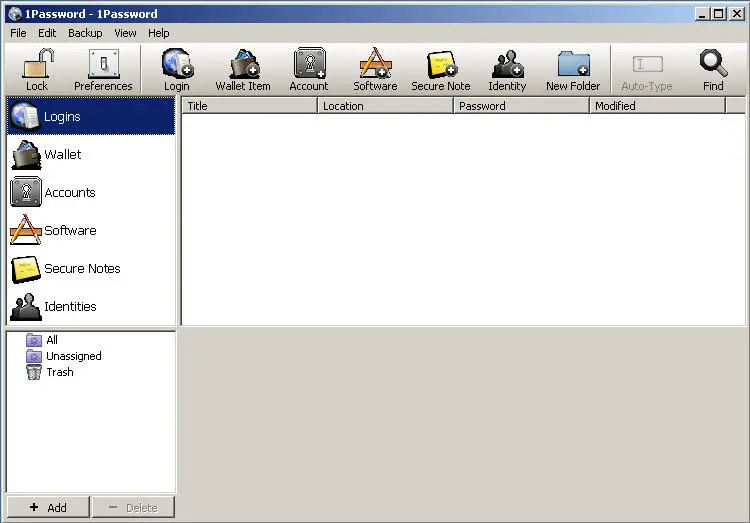The height and width of the screenshot is (523, 750).
Task: Sort list by Modified column
Action: [x=657, y=106]
